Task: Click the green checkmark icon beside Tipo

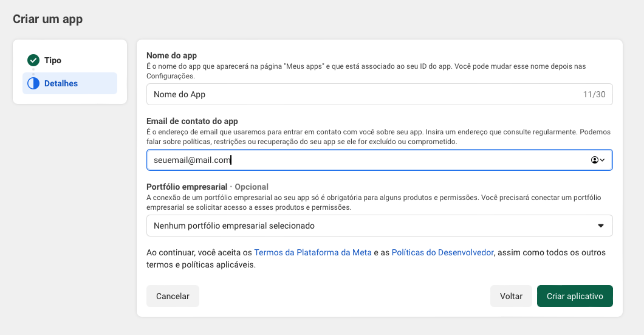Action: click(x=33, y=60)
